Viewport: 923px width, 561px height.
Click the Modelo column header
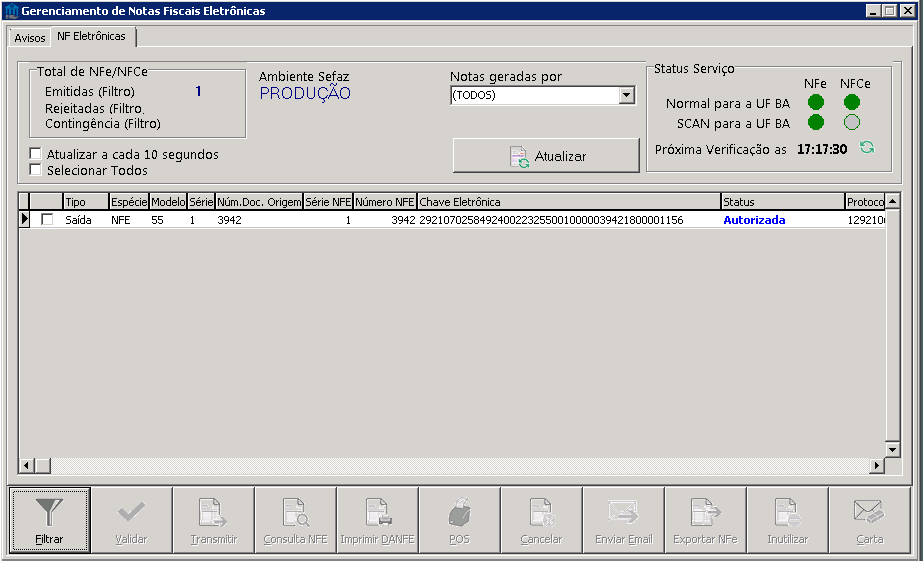tap(168, 202)
